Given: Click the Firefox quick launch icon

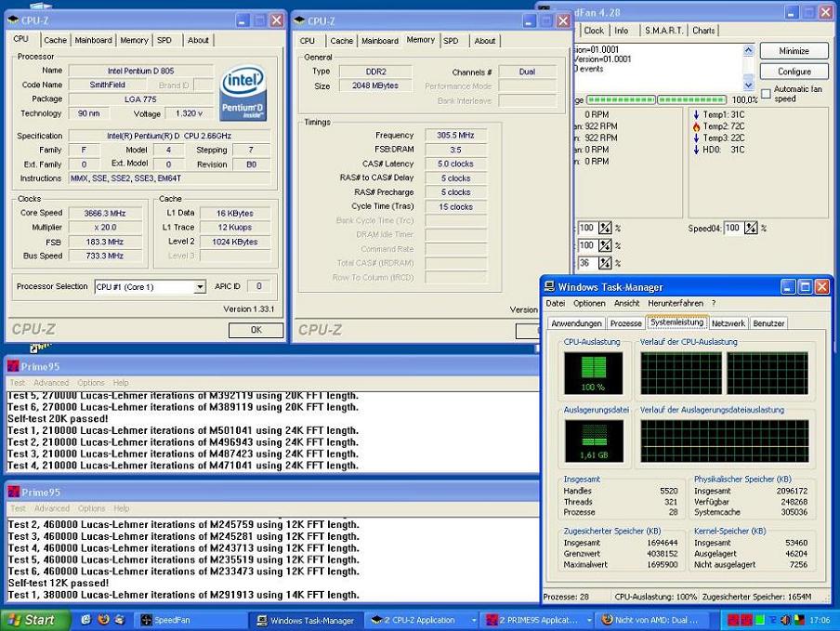Looking at the screenshot, I should point(103,619).
